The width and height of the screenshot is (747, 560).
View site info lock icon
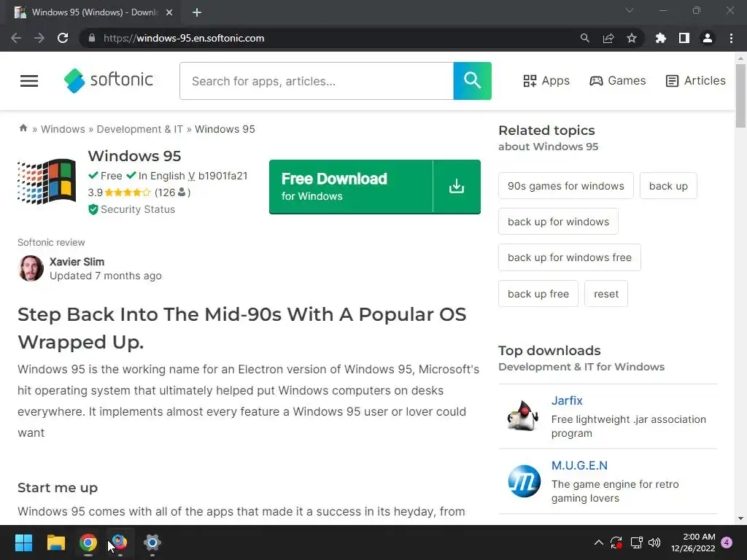coord(92,38)
